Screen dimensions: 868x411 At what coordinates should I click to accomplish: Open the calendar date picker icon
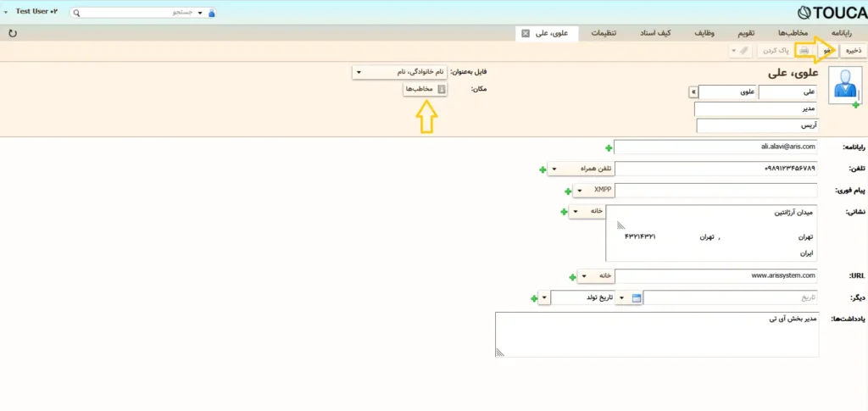(636, 298)
